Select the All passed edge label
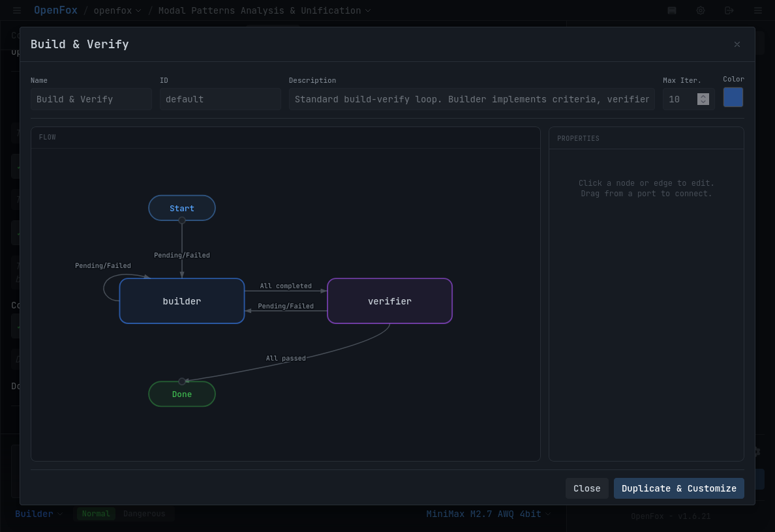 (x=286, y=358)
